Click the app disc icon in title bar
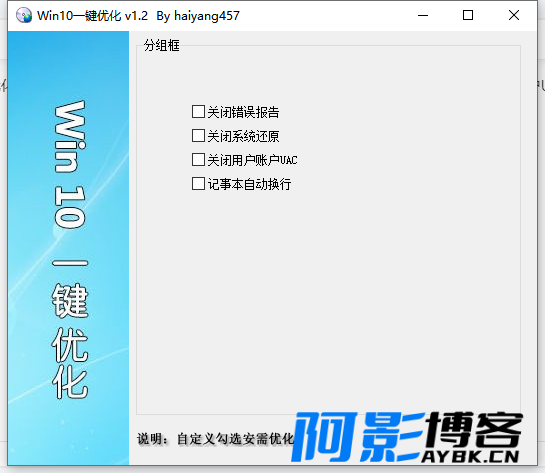 [24, 16]
